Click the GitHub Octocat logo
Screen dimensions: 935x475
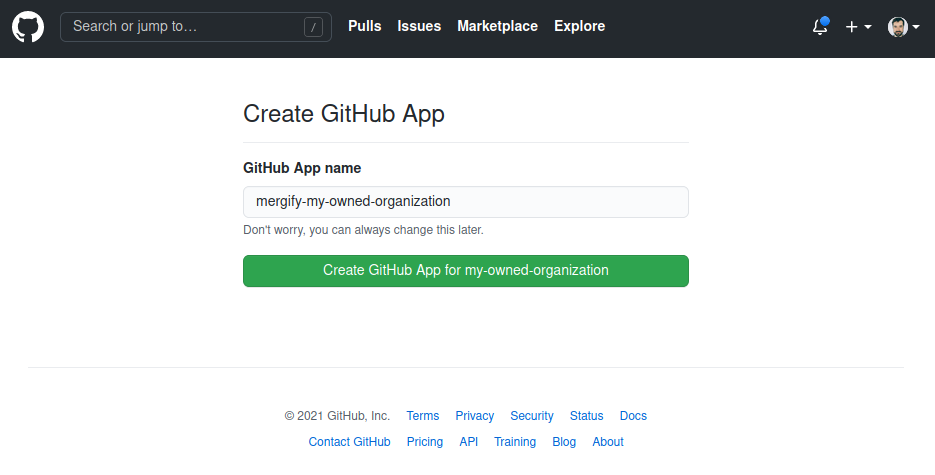[x=28, y=27]
